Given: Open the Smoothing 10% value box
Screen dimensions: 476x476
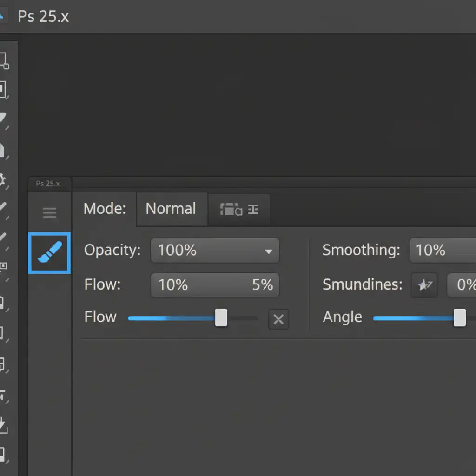Looking at the screenshot, I should click(x=442, y=251).
